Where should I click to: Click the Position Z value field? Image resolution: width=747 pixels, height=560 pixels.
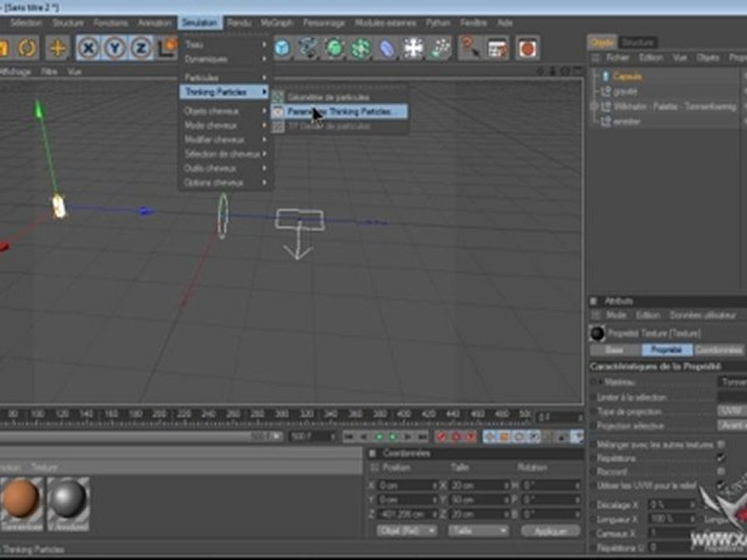coord(408,514)
